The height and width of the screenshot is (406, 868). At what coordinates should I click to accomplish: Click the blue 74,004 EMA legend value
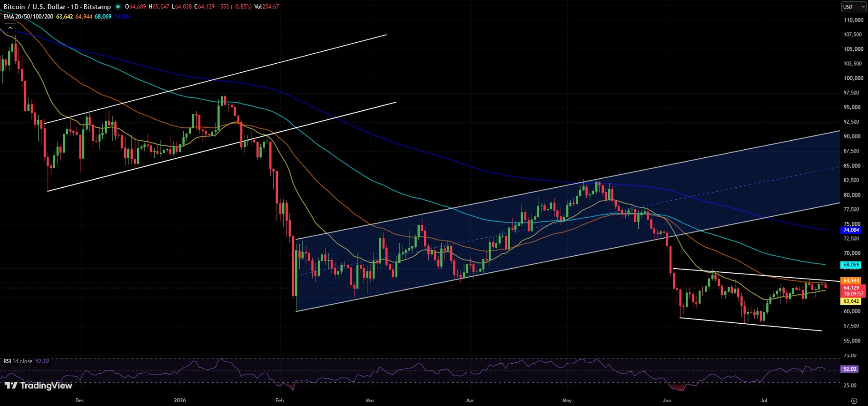[x=122, y=17]
